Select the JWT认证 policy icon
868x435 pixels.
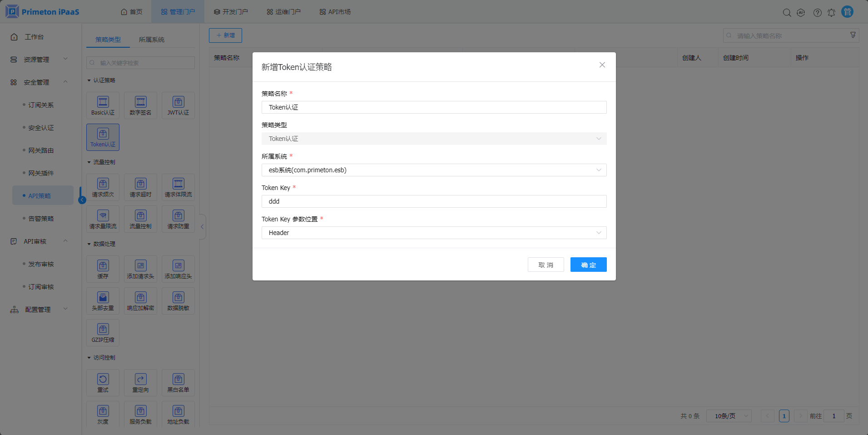178,105
